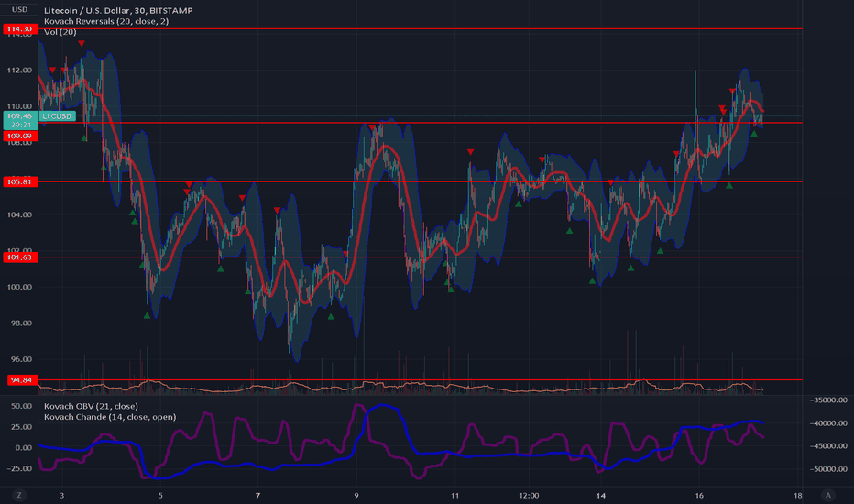Click the 101.63 horizontal line price label

tap(19, 257)
